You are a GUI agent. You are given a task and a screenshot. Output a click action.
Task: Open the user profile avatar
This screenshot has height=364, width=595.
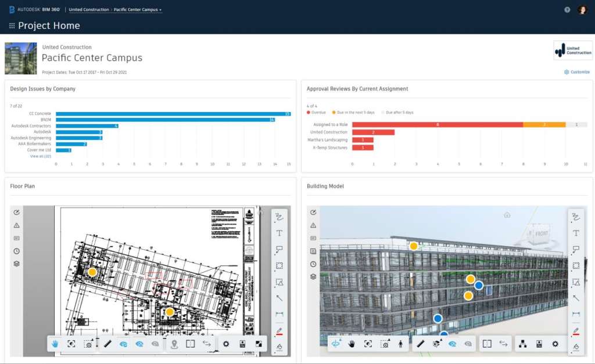tap(582, 10)
